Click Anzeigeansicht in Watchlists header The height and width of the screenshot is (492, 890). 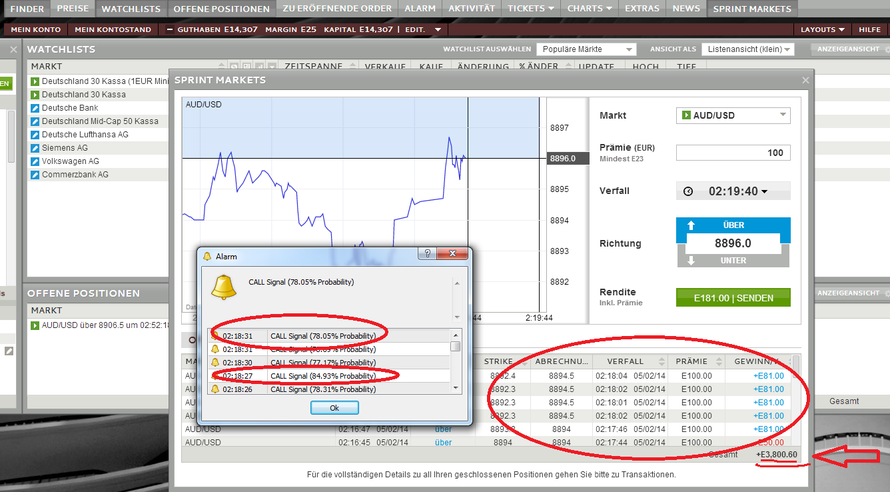pyautogui.click(x=848, y=49)
